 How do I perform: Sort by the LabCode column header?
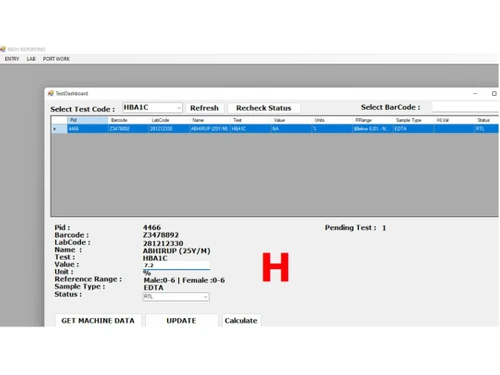pyautogui.click(x=169, y=120)
